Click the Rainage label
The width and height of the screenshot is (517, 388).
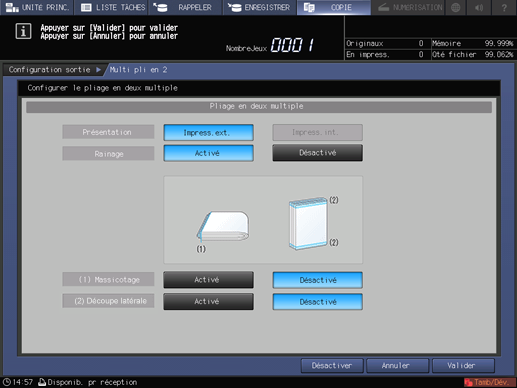point(108,154)
